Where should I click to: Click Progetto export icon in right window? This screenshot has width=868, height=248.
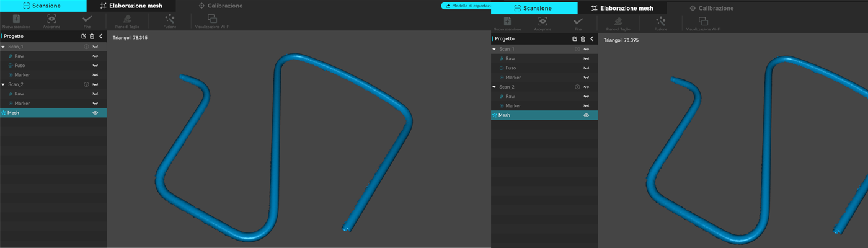pyautogui.click(x=574, y=39)
